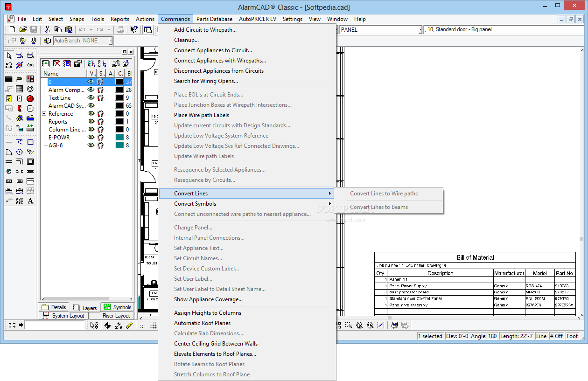Click the context help pointer icon
Screen dimensions: 588x381
[x=134, y=29]
